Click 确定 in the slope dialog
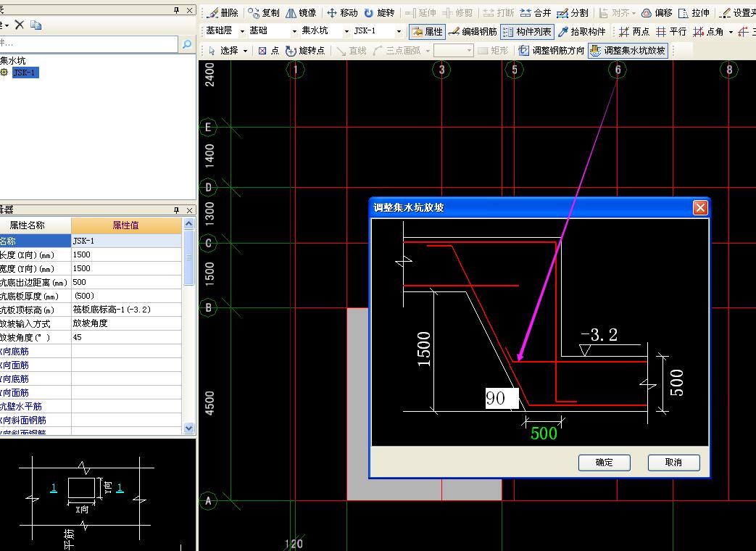756x551 pixels. coord(604,463)
